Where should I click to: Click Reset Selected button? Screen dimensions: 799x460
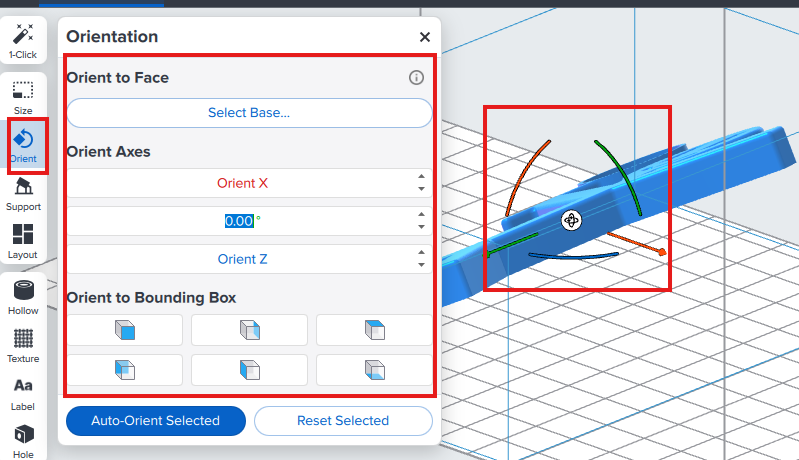point(343,421)
